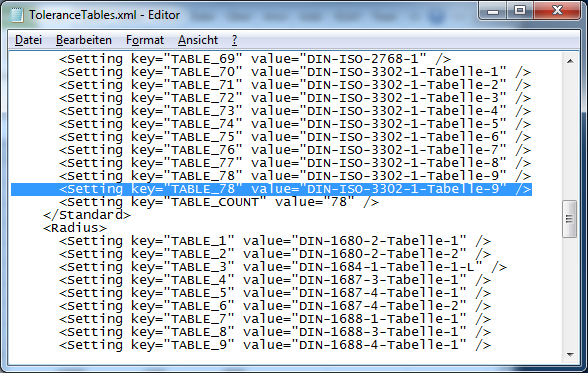The width and height of the screenshot is (588, 373).
Task: Open the Format menu
Action: (145, 40)
